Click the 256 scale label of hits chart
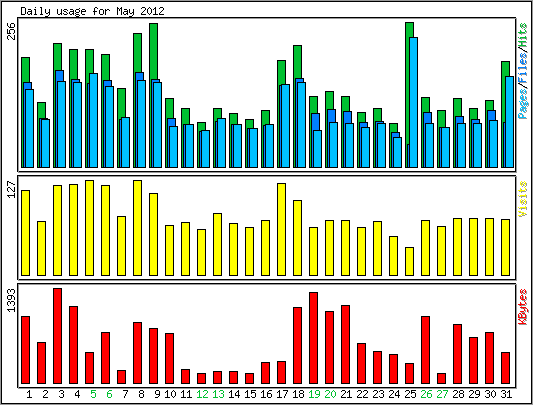The height and width of the screenshot is (405, 533). (12, 31)
